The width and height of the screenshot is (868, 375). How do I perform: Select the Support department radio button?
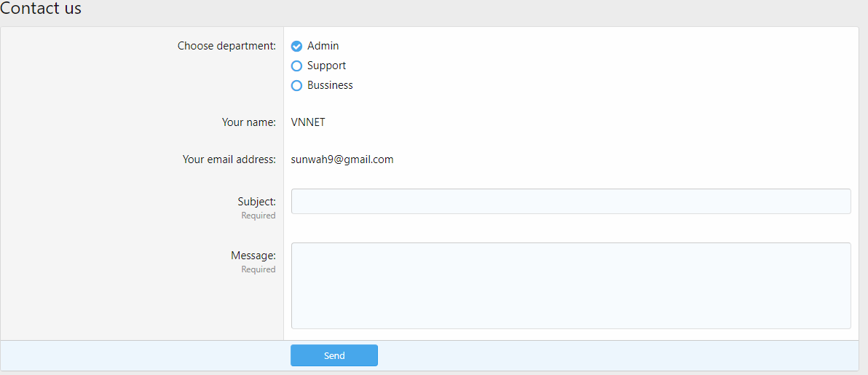click(296, 66)
